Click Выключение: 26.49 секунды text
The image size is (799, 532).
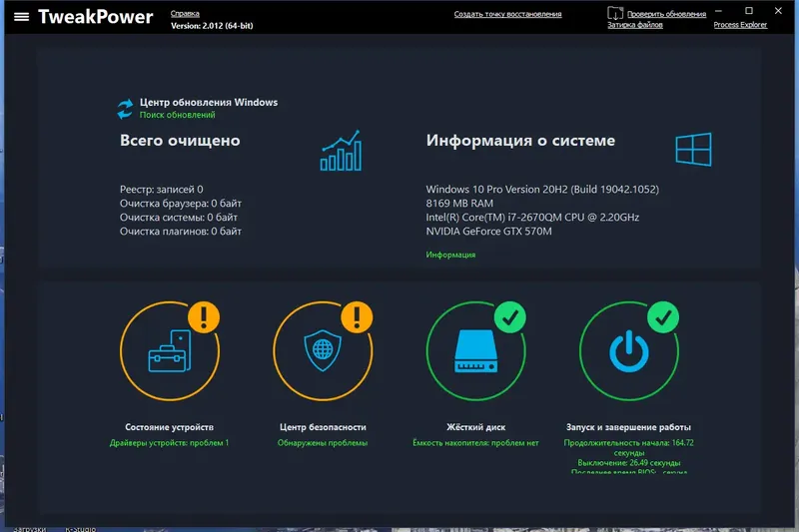(x=629, y=463)
